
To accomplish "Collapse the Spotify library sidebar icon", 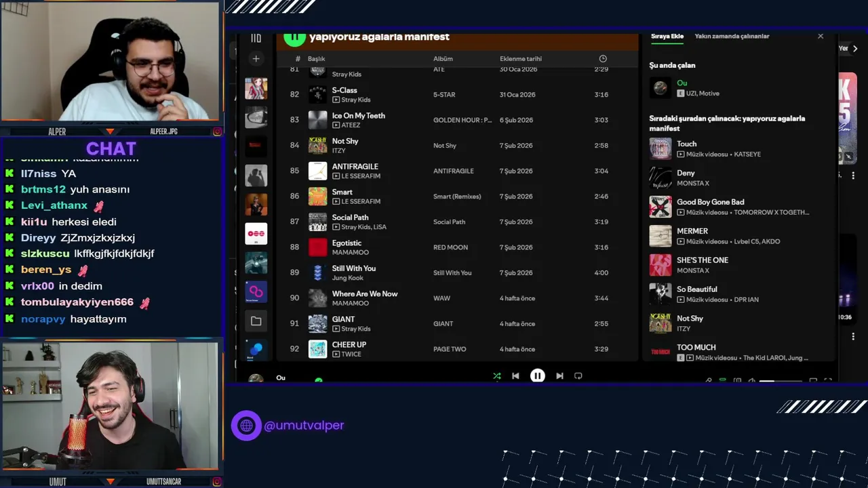I will coord(256,39).
